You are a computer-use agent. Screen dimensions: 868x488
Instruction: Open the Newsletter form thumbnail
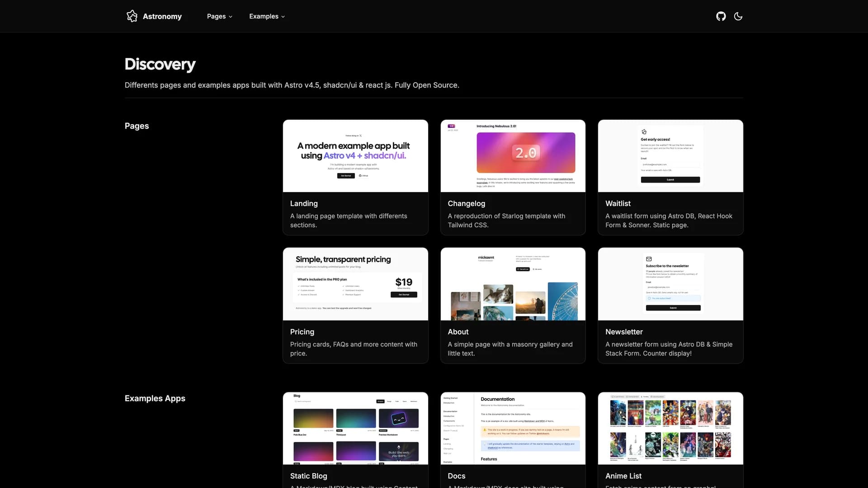click(x=670, y=284)
